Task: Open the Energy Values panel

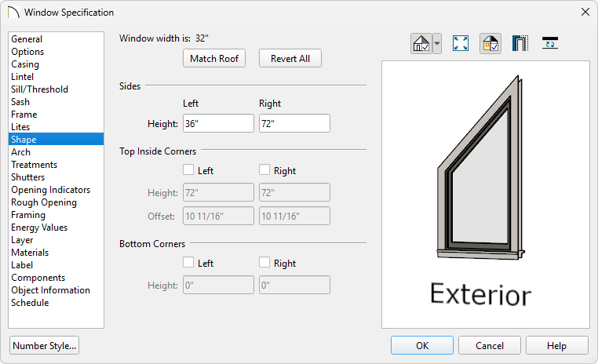Action: pyautogui.click(x=56, y=227)
